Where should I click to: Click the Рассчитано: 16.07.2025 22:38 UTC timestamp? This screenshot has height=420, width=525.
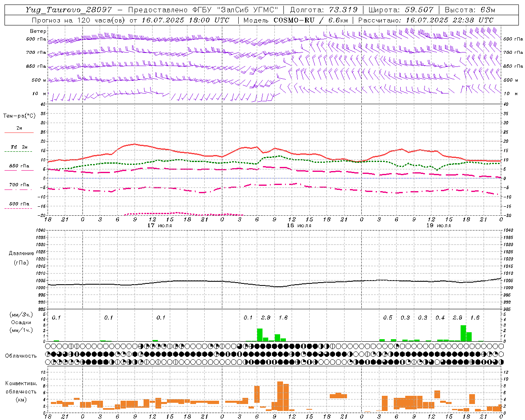click(426, 20)
